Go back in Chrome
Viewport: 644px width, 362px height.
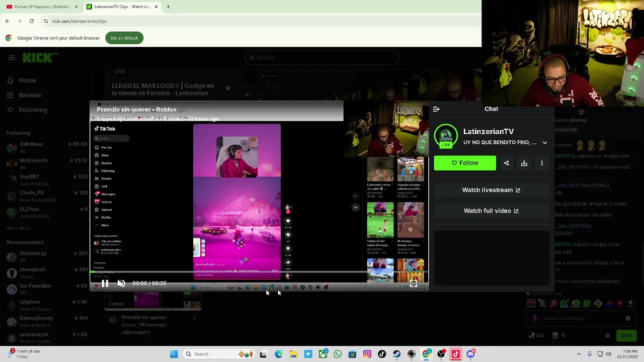coord(7,21)
